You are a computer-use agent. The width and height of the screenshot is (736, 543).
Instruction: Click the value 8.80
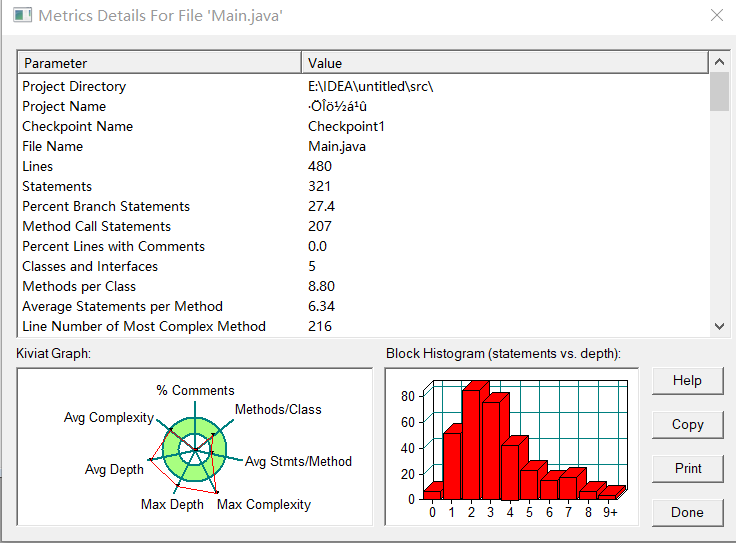(322, 286)
